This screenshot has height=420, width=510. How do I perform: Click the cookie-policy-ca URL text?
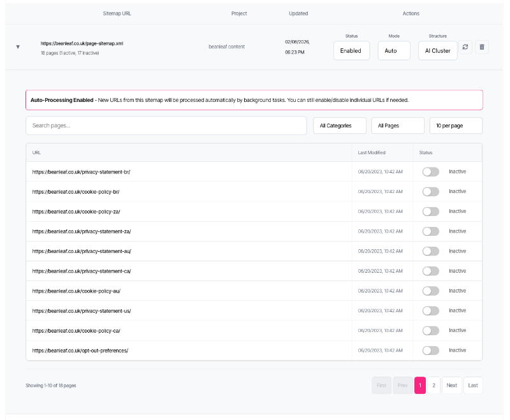(76, 331)
